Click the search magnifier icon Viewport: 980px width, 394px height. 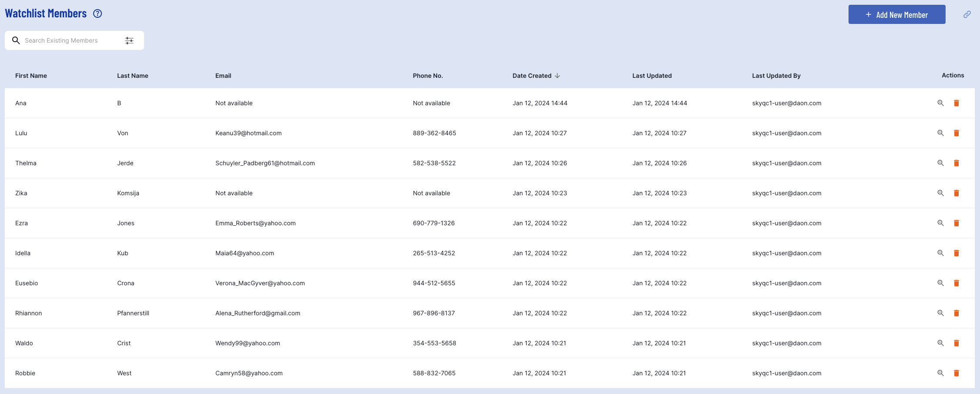click(16, 40)
